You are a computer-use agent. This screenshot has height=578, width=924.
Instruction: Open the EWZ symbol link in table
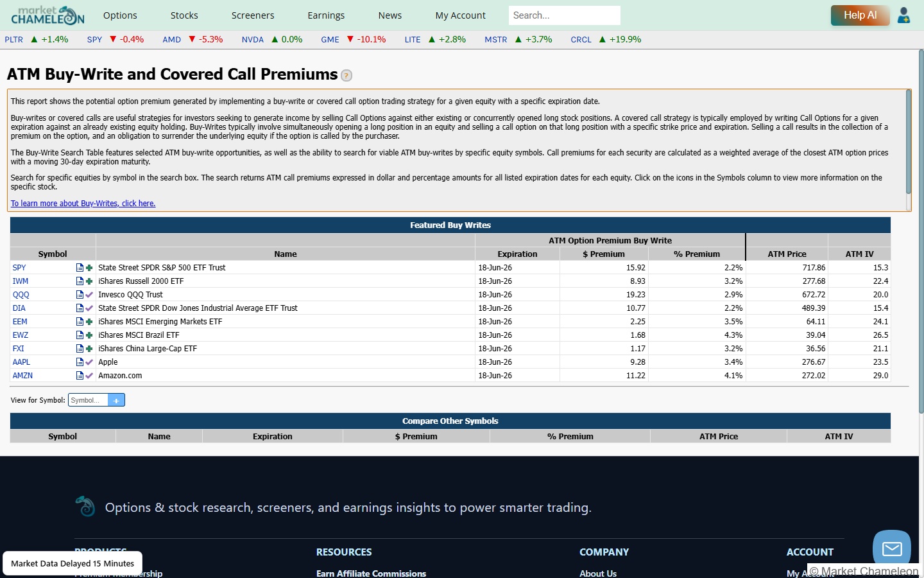[21, 335]
